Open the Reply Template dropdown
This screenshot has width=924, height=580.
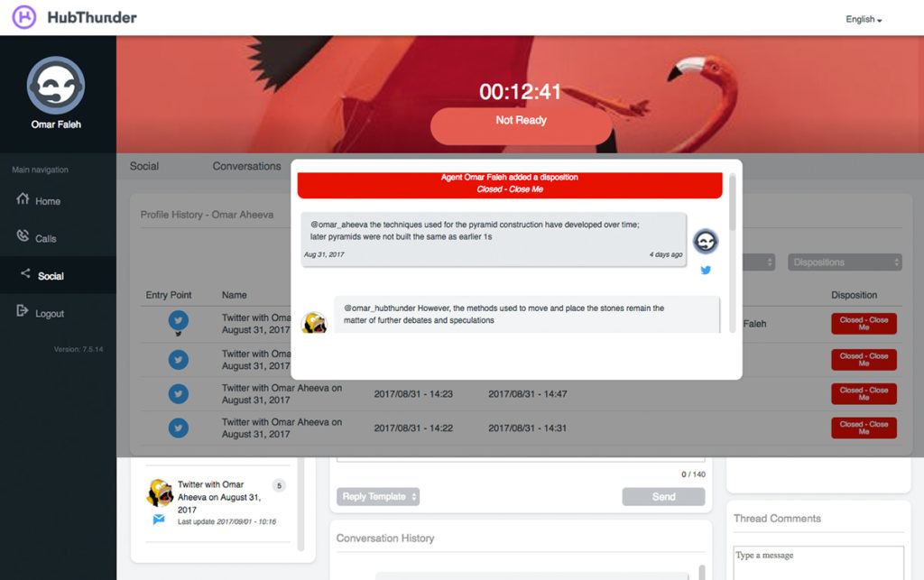(378, 497)
